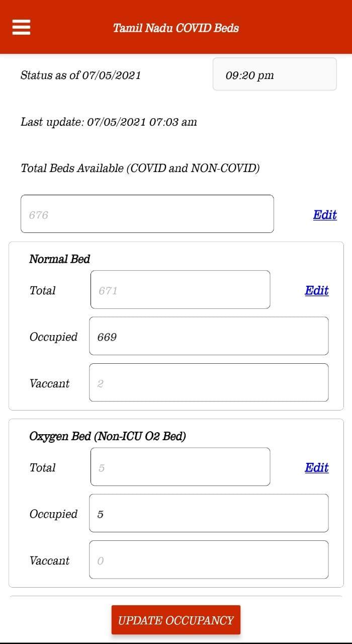Select the Oxygen Bed Total field
This screenshot has height=644, width=352.
click(x=180, y=467)
